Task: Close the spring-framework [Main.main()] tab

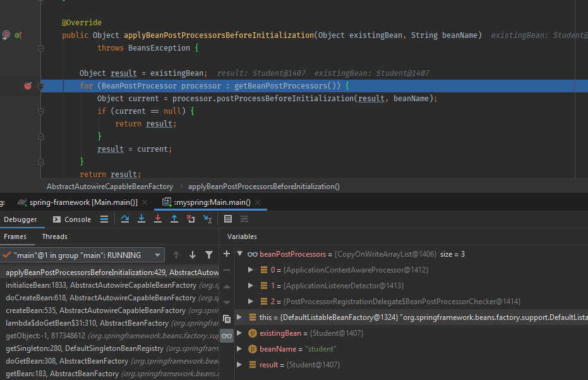Action: (145, 202)
